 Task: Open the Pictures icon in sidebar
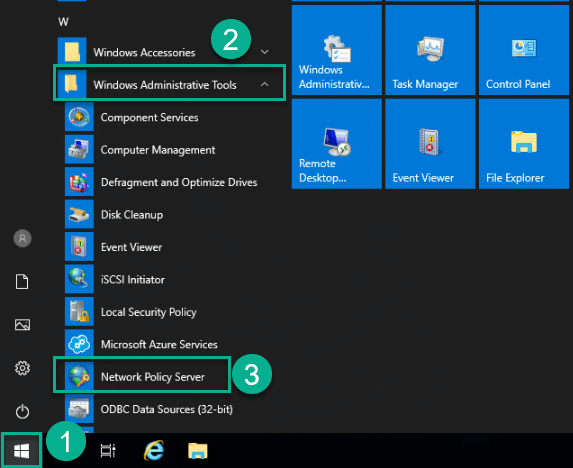tap(22, 325)
